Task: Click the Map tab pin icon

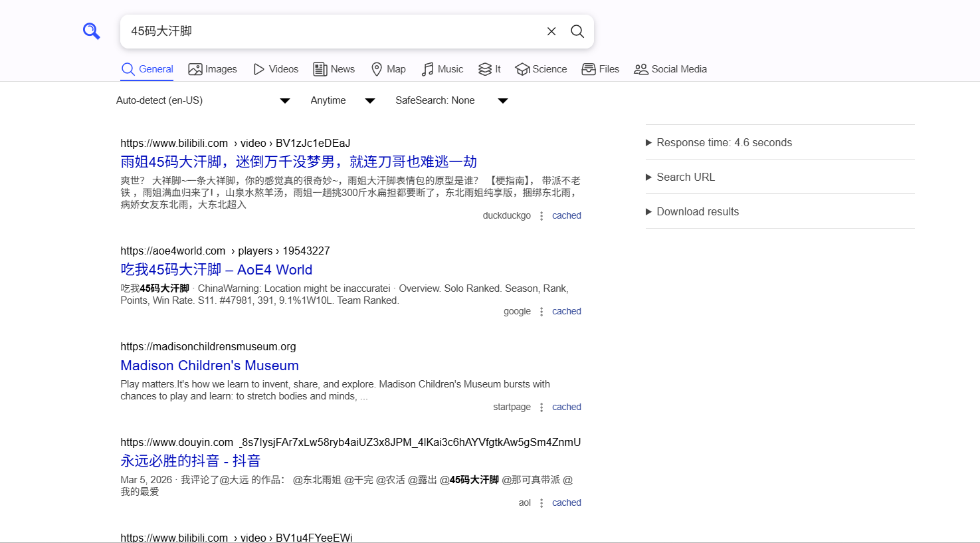Action: tap(377, 69)
